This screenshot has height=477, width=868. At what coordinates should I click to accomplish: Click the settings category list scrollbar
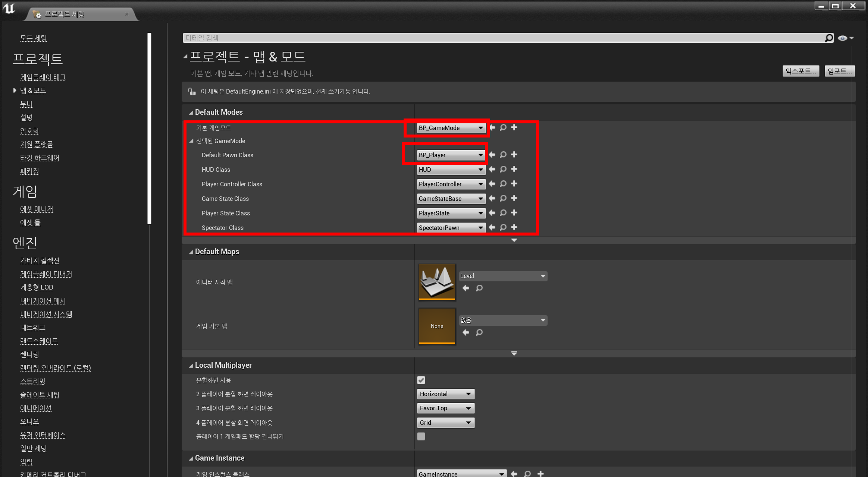click(x=149, y=129)
